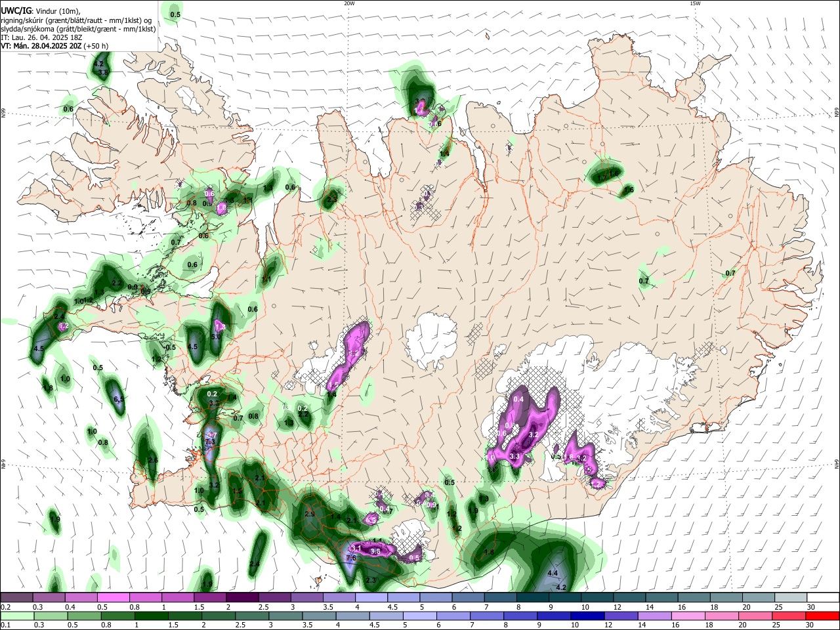Click the '2.9' precipitation value
840x630 pixels.
(310, 514)
